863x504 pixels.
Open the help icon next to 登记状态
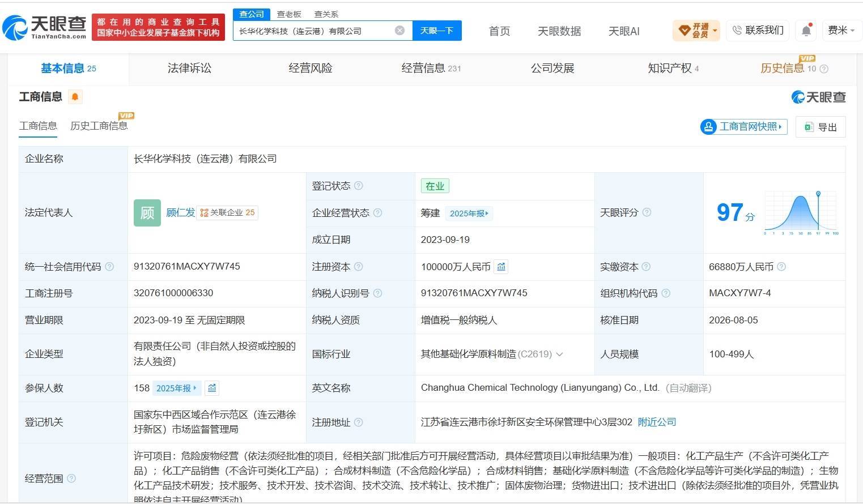tap(359, 186)
